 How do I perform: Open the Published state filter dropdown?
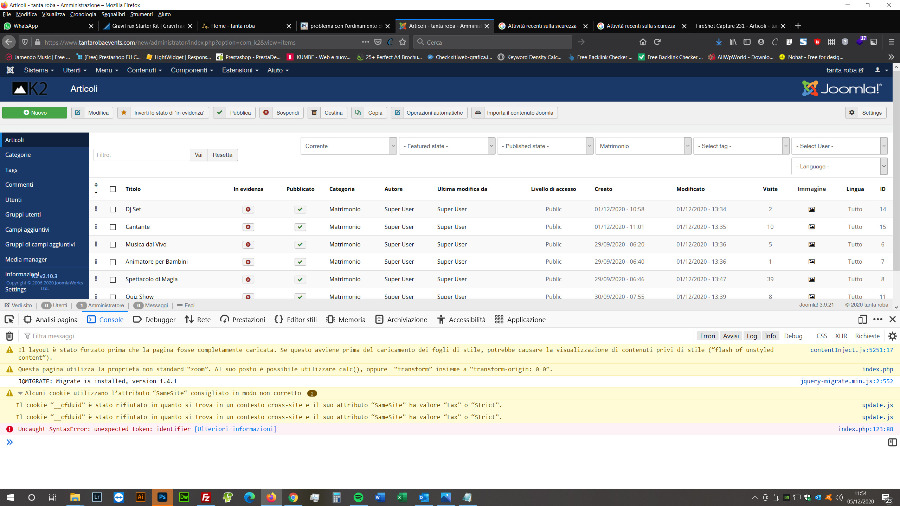(545, 146)
